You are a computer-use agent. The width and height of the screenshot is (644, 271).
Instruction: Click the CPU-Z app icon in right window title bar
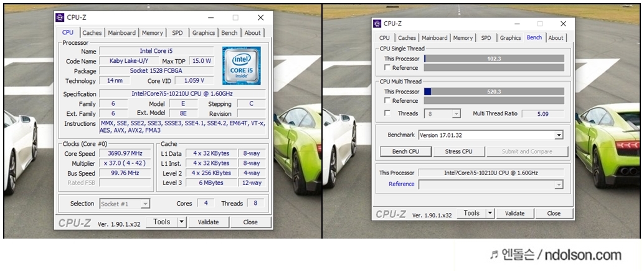(377, 24)
